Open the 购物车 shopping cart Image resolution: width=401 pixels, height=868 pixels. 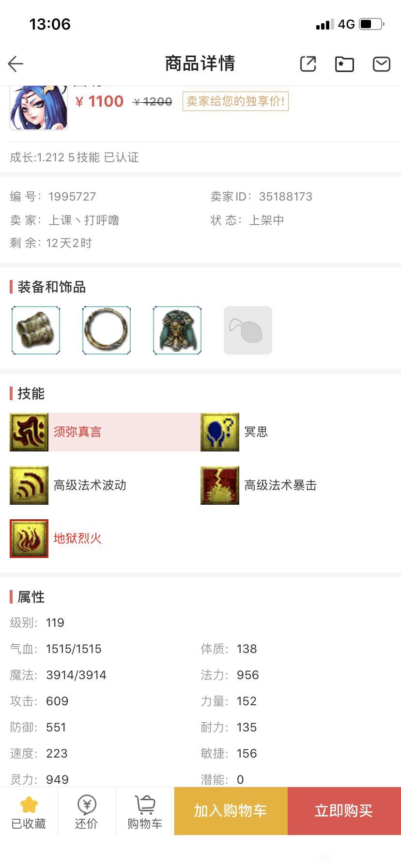pos(145,811)
